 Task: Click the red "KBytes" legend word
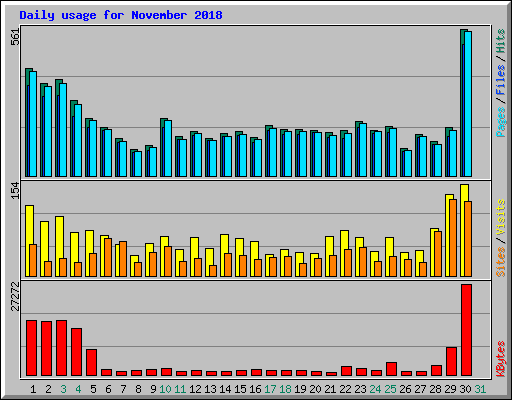click(x=500, y=359)
